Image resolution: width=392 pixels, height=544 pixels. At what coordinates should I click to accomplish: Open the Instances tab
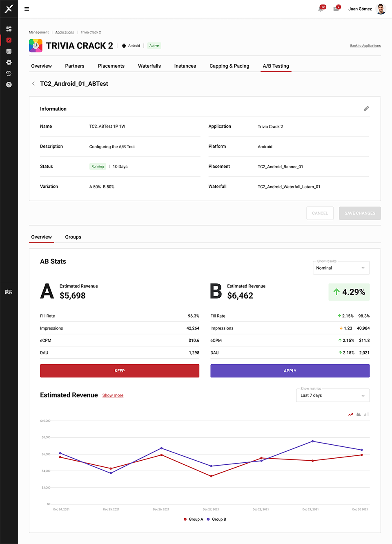coord(185,66)
